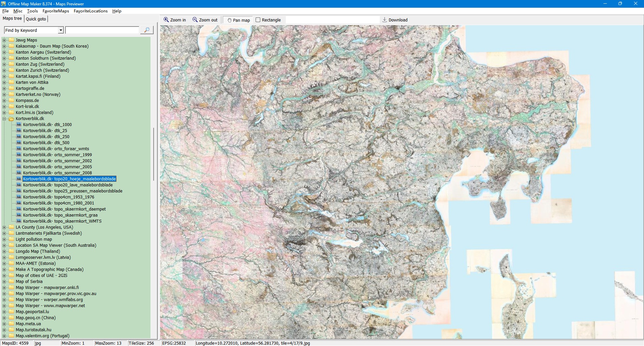Open the Find by Keyword dropdown

[61, 30]
